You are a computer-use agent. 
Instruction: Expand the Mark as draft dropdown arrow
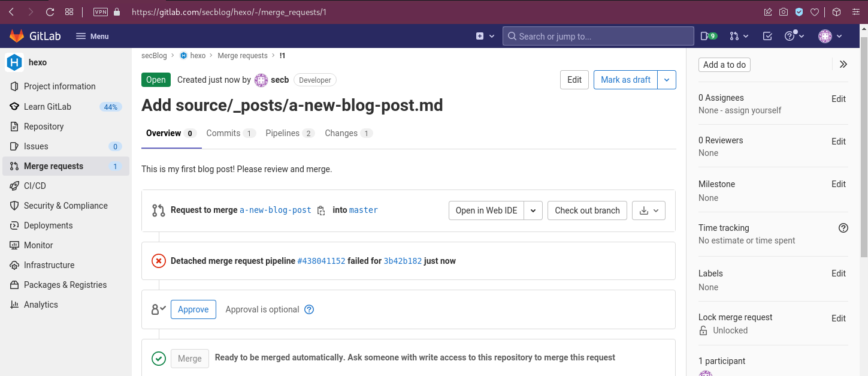(667, 80)
